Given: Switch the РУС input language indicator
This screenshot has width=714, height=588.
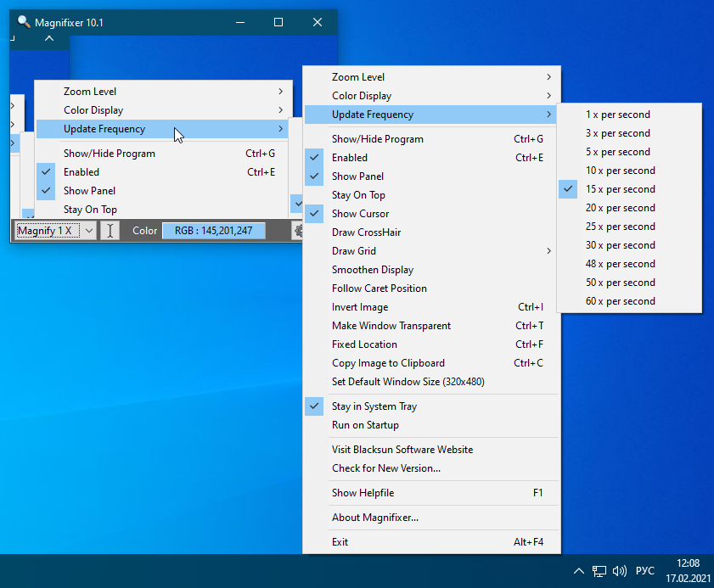Looking at the screenshot, I should (x=644, y=571).
